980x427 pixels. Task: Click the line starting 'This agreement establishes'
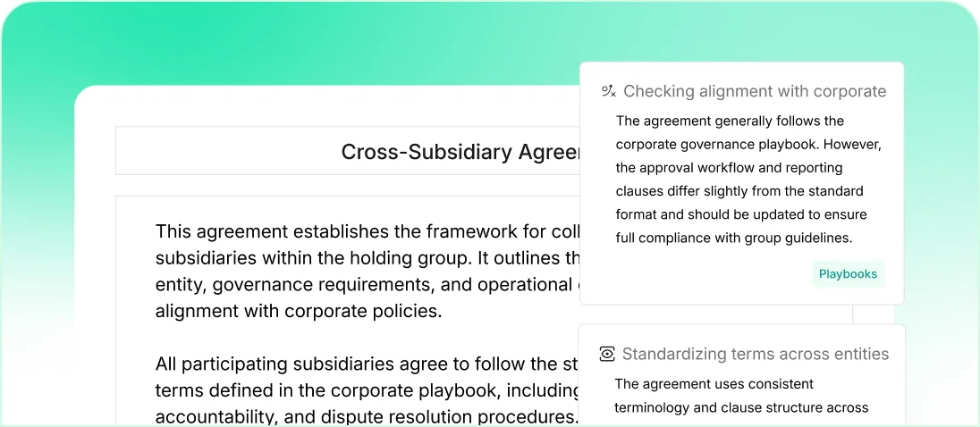point(367,232)
